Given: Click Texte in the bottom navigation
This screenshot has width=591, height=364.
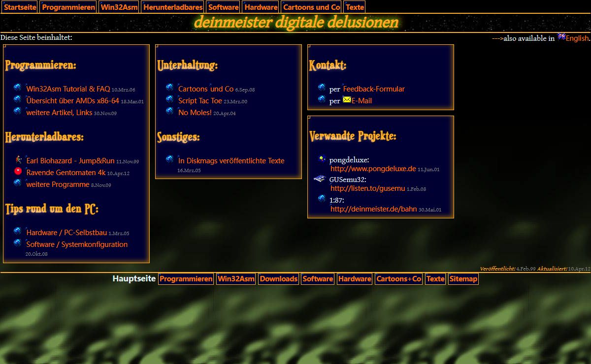Looking at the screenshot, I should [x=435, y=279].
